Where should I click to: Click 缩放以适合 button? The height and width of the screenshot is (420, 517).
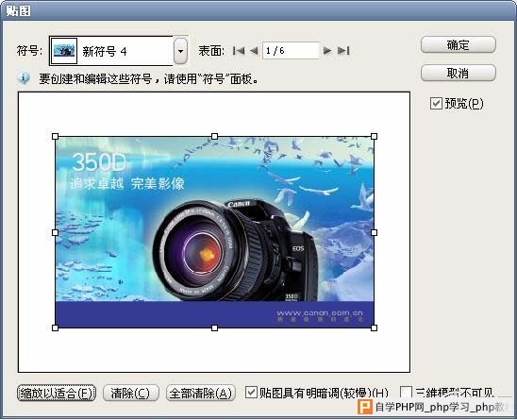point(57,393)
